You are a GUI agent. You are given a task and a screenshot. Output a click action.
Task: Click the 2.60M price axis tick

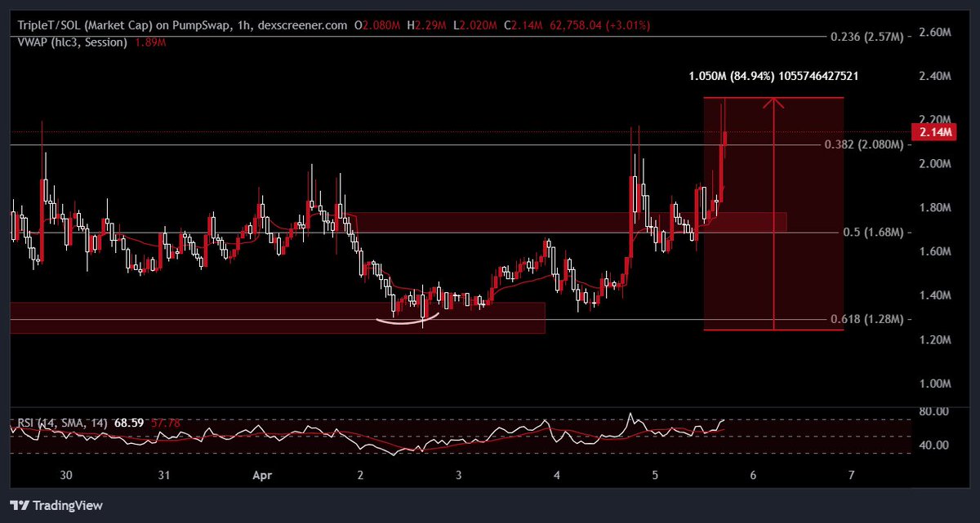[x=935, y=33]
